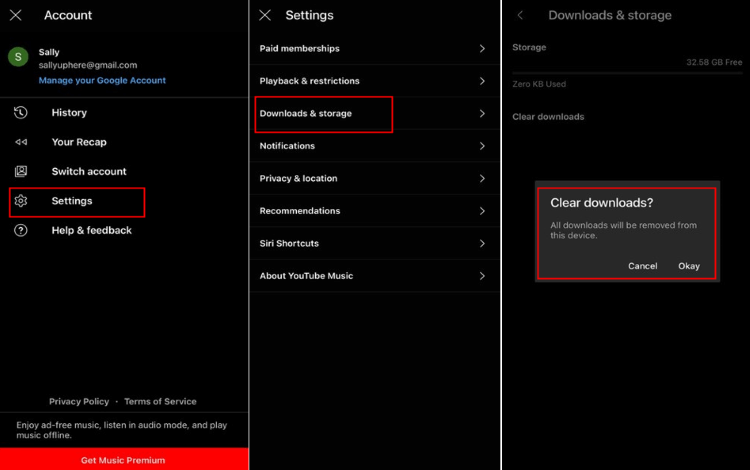Click the Settings gear icon
This screenshot has height=470, width=750.
pos(21,201)
